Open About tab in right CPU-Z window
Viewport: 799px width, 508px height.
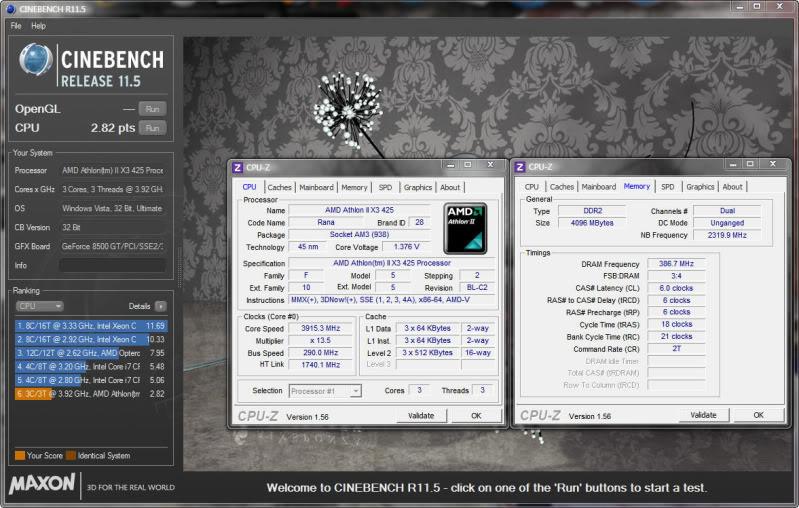732,187
